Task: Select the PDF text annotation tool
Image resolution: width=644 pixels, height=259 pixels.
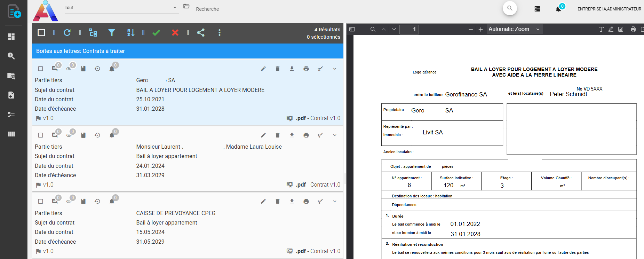Action: (601, 30)
